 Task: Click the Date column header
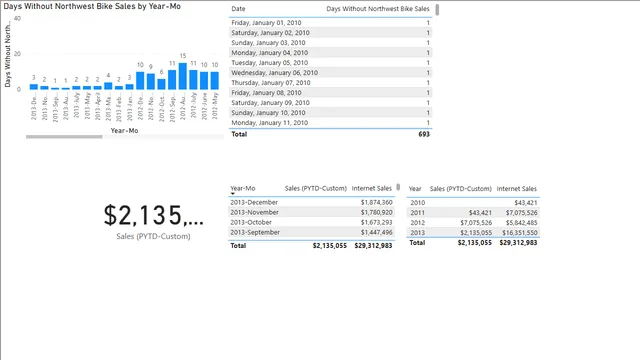click(238, 9)
